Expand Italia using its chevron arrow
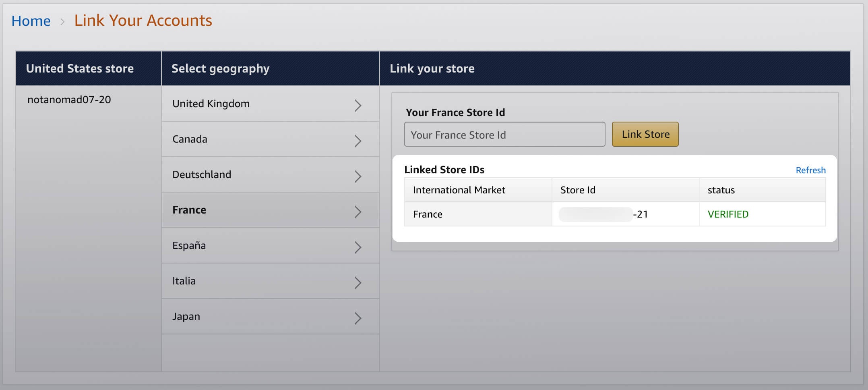This screenshot has width=868, height=390. [358, 282]
